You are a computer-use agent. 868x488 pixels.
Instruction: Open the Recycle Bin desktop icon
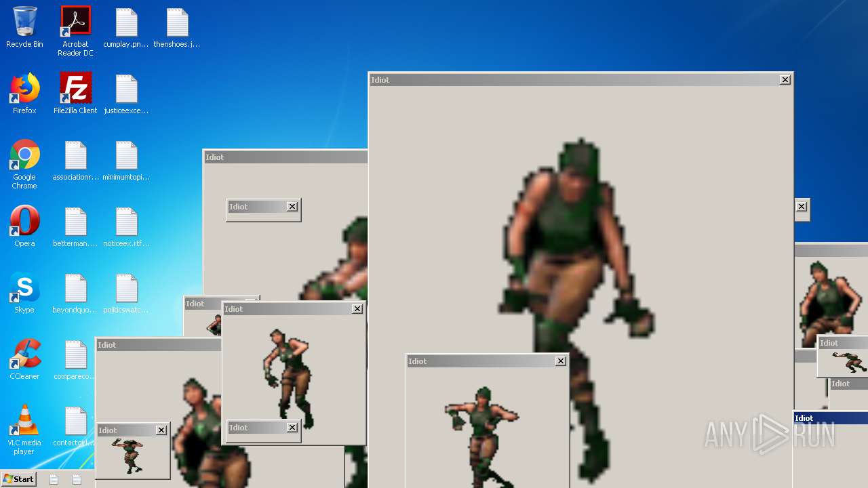[24, 28]
